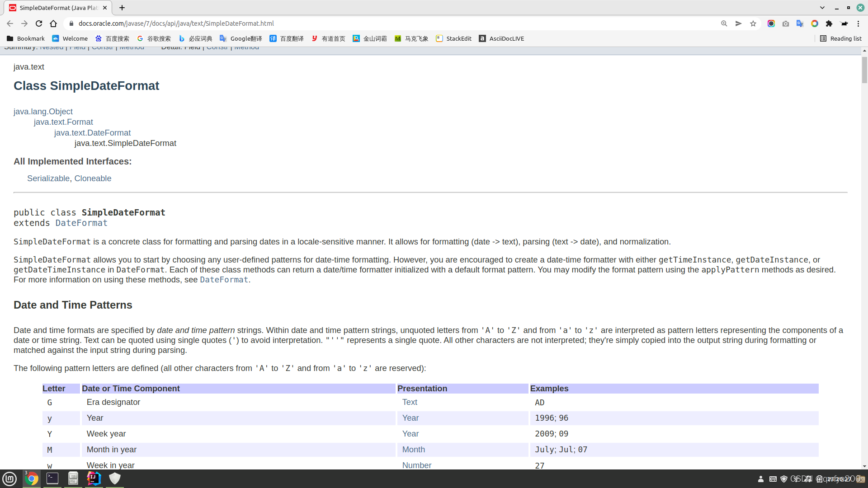Click the Serializable interface link

pos(48,178)
